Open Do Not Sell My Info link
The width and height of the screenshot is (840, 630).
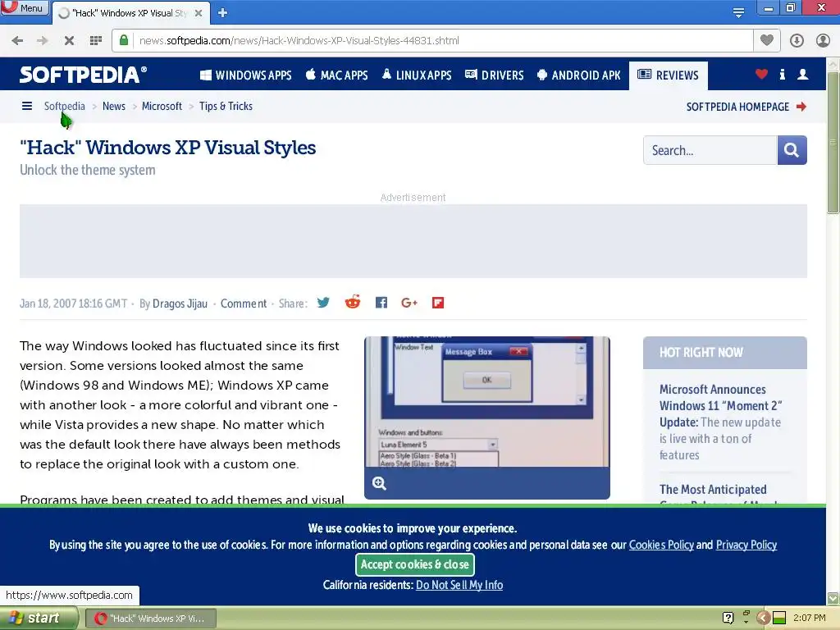[x=459, y=585]
